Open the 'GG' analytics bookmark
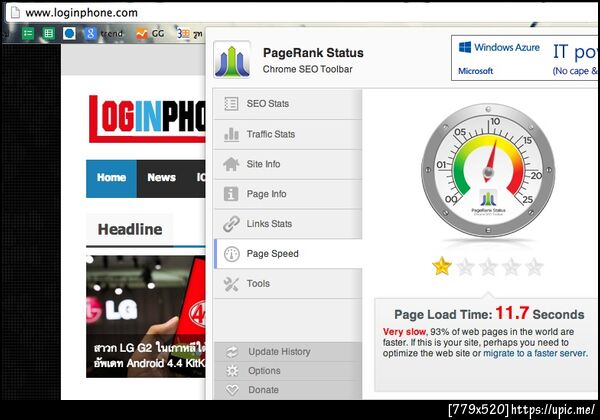 [x=150, y=34]
